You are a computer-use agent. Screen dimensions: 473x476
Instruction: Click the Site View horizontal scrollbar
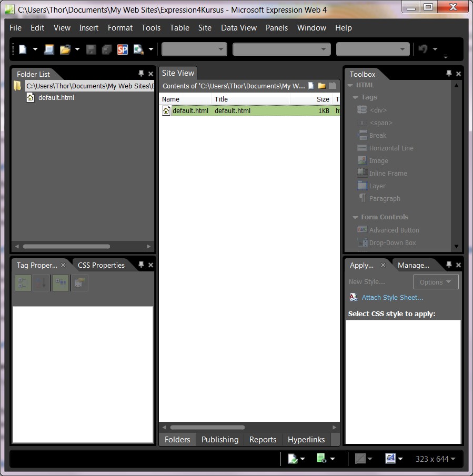[207, 427]
